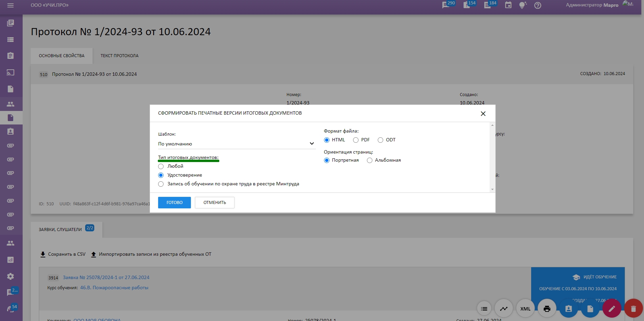Open sidebar feed icon with 54 badge
The image size is (644, 321).
[12, 308]
